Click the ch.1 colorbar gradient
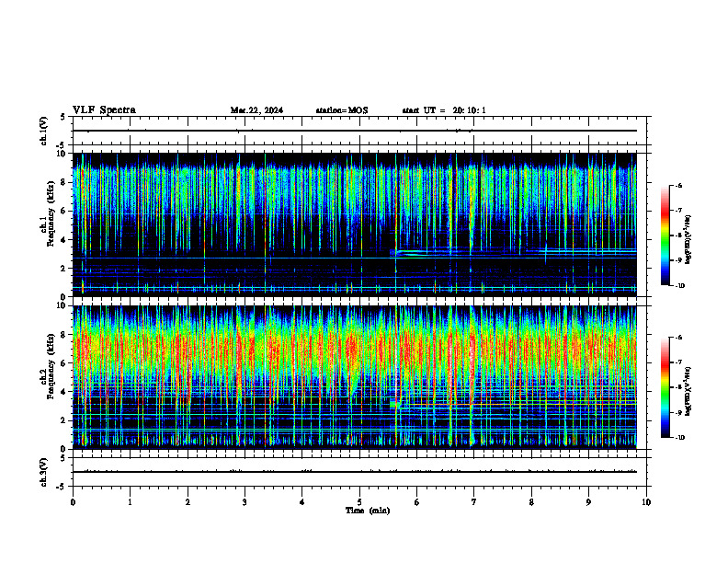The width and height of the screenshot is (728, 563). tap(665, 236)
